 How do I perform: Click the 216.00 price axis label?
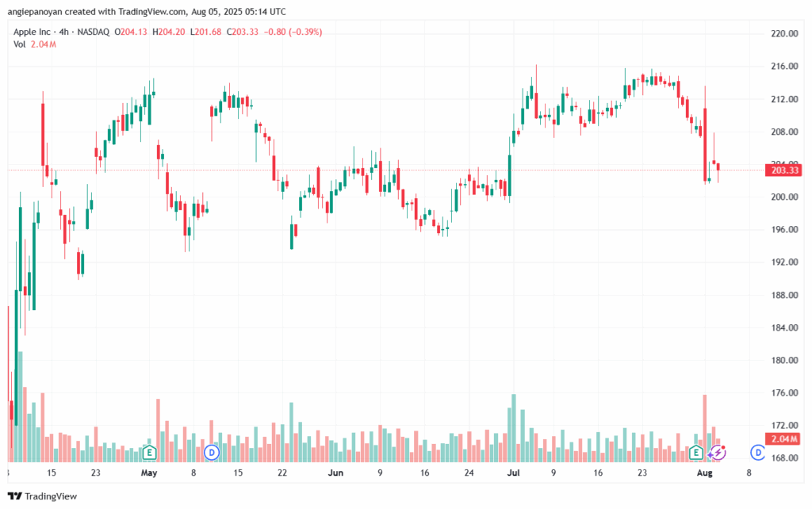pos(784,67)
